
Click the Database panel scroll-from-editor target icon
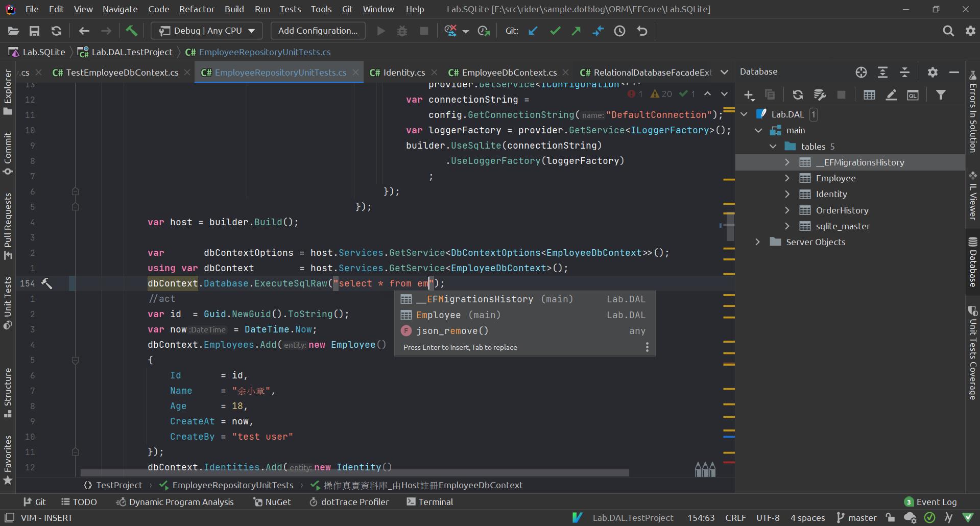coord(861,73)
